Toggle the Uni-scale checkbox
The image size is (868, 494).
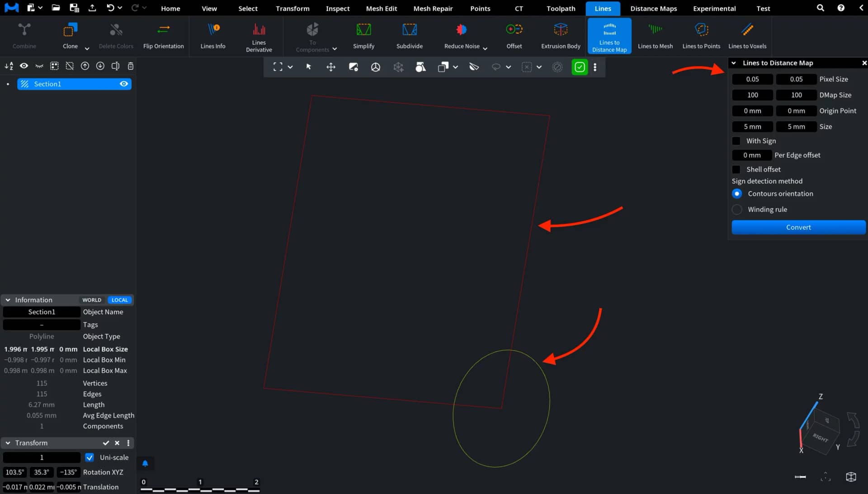tap(90, 457)
